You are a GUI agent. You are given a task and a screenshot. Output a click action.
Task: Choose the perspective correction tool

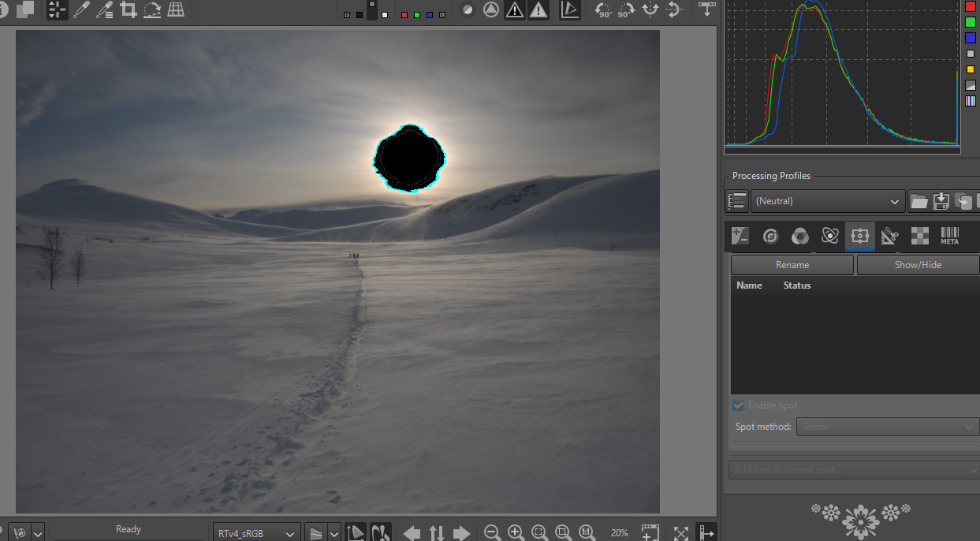176,10
